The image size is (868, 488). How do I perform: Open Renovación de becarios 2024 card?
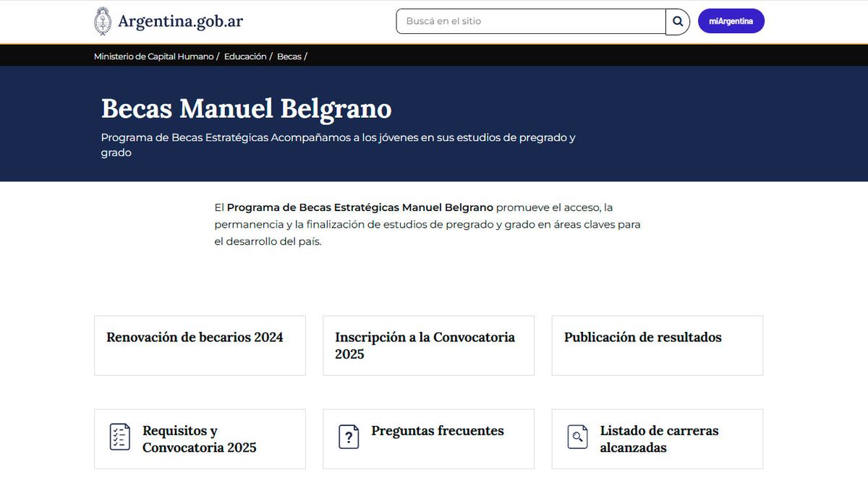click(x=200, y=345)
